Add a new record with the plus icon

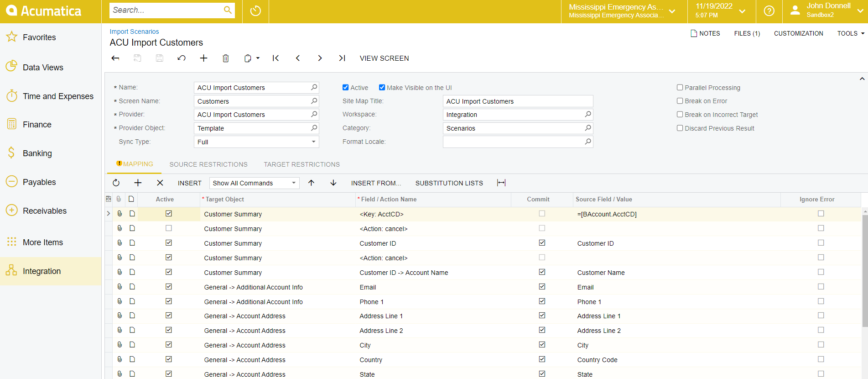(203, 58)
